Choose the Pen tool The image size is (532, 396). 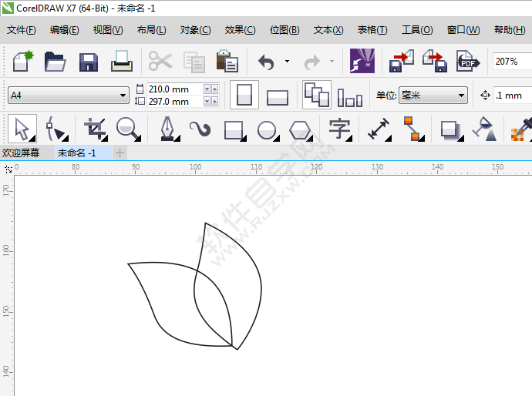(x=167, y=128)
